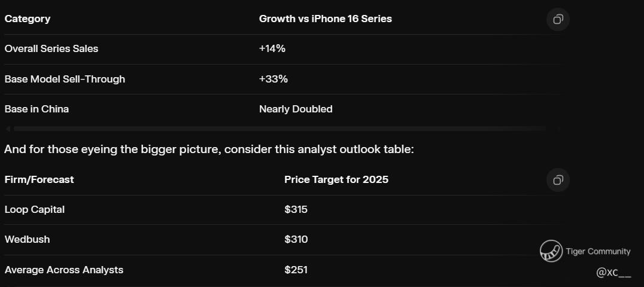Image resolution: width=644 pixels, height=287 pixels.
Task: Select the Growth vs iPhone 16 Series header
Action: (325, 19)
